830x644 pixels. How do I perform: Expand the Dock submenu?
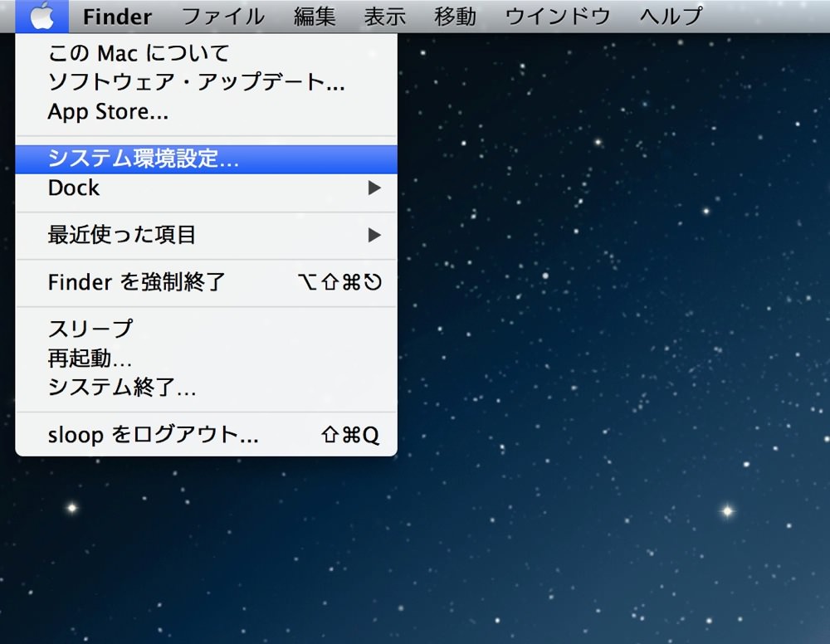(207, 188)
